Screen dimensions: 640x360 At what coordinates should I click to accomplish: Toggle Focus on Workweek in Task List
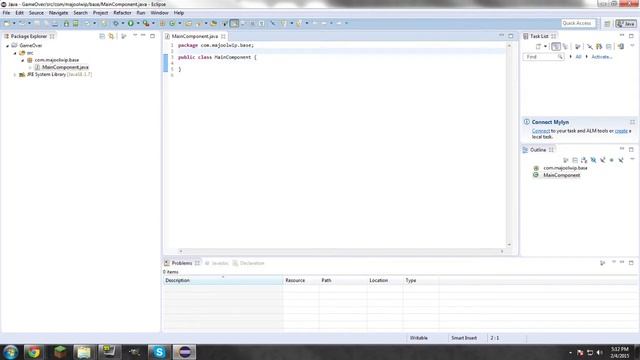[x=577, y=47]
